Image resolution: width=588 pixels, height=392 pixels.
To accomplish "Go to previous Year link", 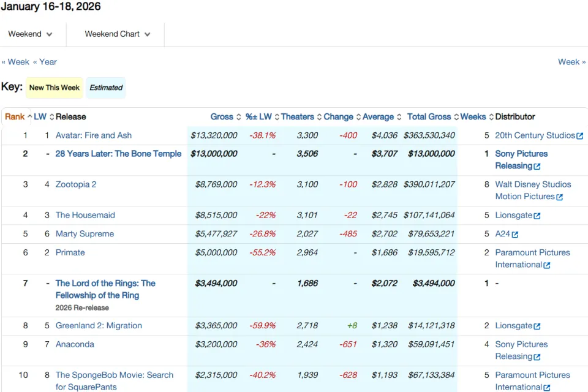I will click(x=45, y=62).
